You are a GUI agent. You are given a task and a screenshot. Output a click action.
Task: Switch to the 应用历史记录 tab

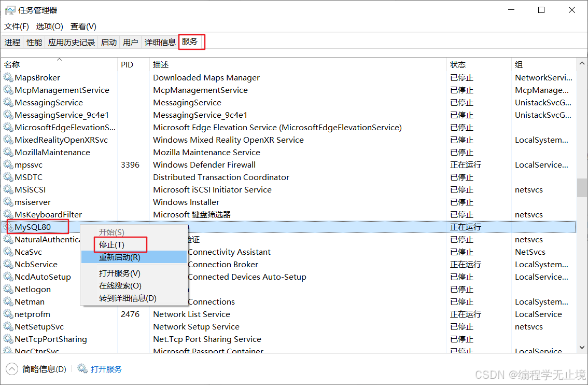(x=71, y=43)
